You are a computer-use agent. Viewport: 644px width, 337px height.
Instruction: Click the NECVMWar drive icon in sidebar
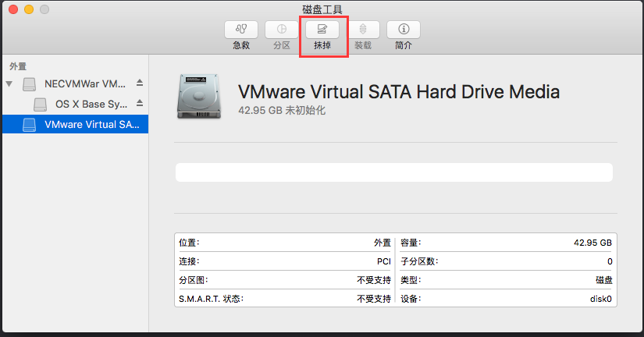tap(29, 84)
